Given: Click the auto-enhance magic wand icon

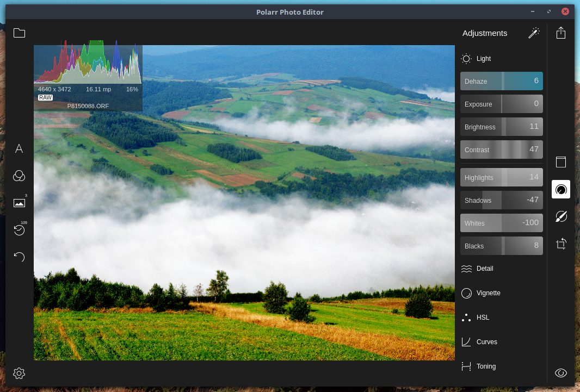Looking at the screenshot, I should pos(534,33).
